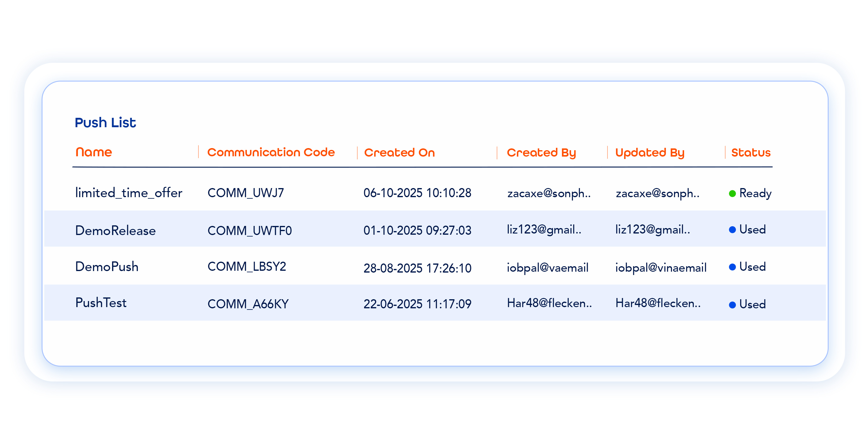868x434 pixels.
Task: Click the blue status dot for DemoPush
Action: click(x=732, y=267)
